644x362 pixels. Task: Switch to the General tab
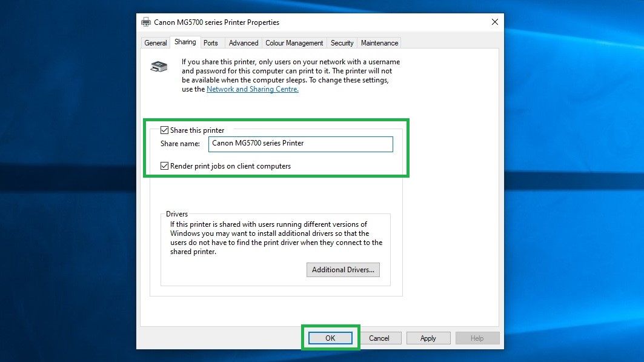155,42
